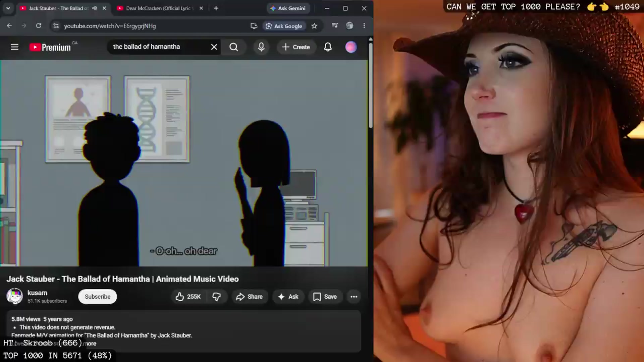Screen dimensions: 644x362
Task: Click the video player to pause
Action: pos(184,163)
